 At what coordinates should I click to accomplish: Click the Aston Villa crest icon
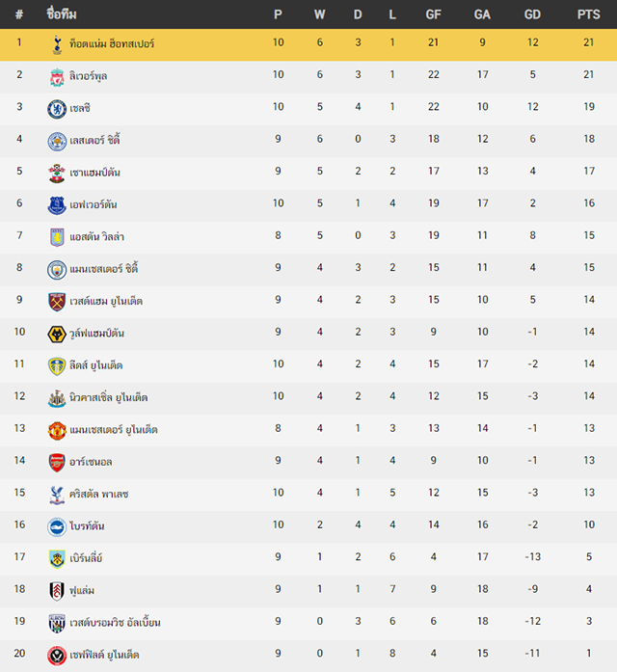57,238
